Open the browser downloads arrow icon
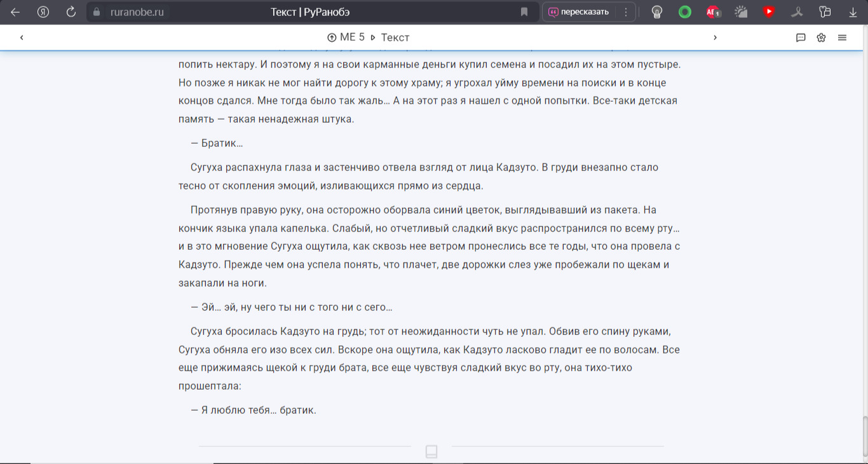 click(x=853, y=12)
